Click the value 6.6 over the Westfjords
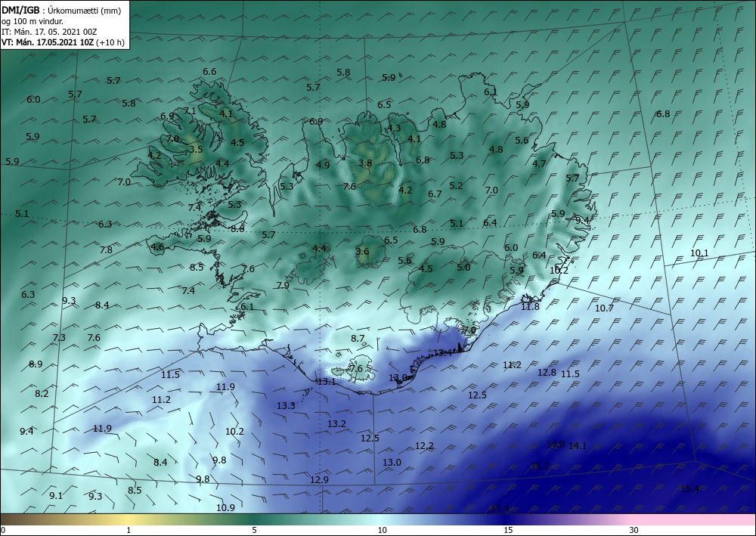 tap(209, 71)
